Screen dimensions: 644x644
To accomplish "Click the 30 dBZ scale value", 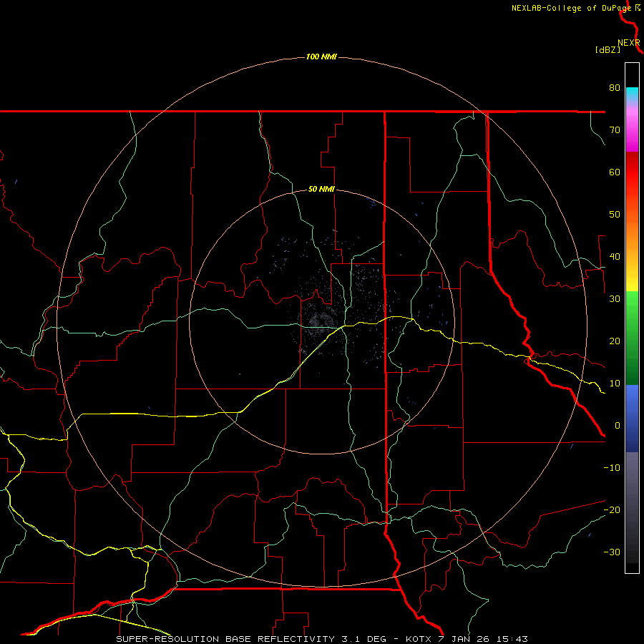I will [x=615, y=298].
